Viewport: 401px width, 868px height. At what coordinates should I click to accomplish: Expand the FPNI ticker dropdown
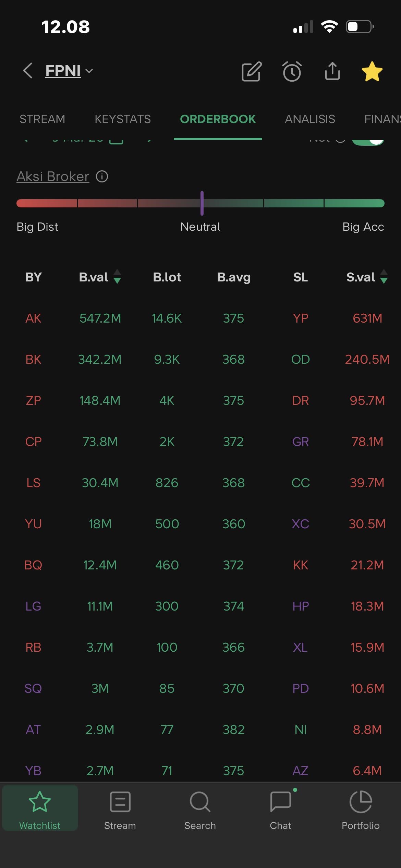(89, 71)
